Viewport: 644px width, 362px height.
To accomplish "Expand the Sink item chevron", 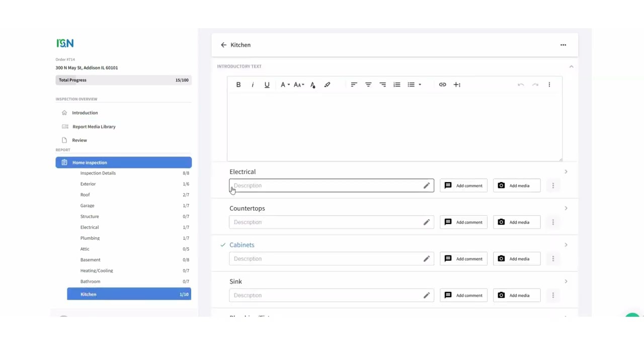I will (566, 282).
